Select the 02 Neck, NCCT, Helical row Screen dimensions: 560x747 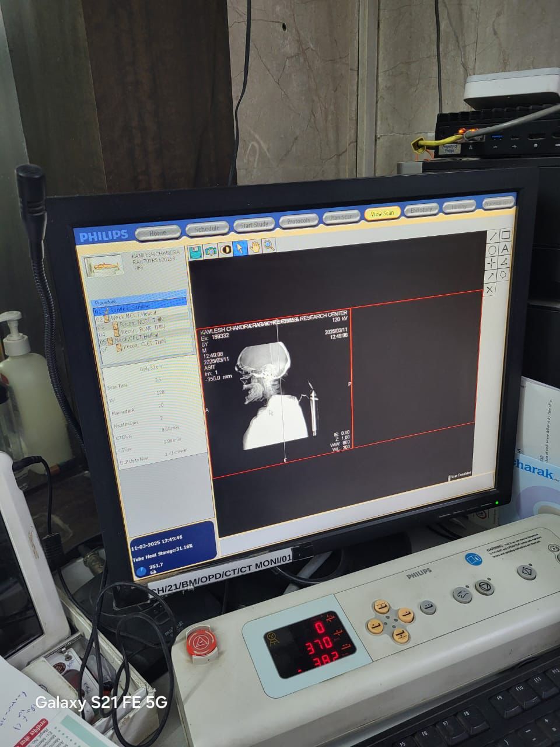140,314
